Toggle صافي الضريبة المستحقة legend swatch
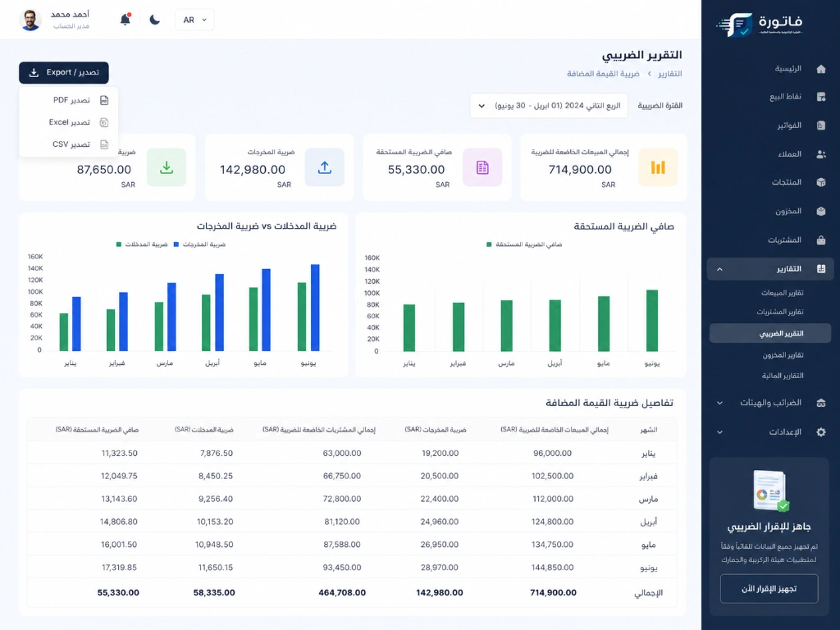Viewport: 840px width, 630px height. [489, 244]
